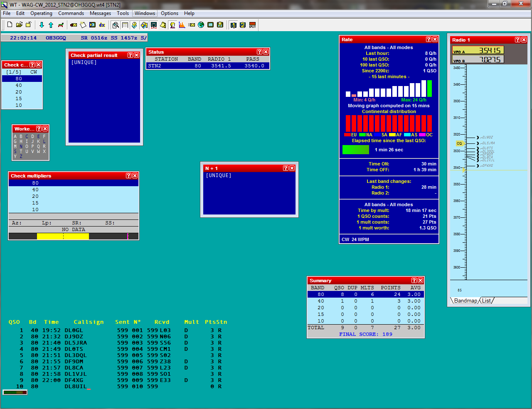Click the envelope with arrow toolbar icon
Viewport: 532px width, 409px height.
tap(74, 25)
